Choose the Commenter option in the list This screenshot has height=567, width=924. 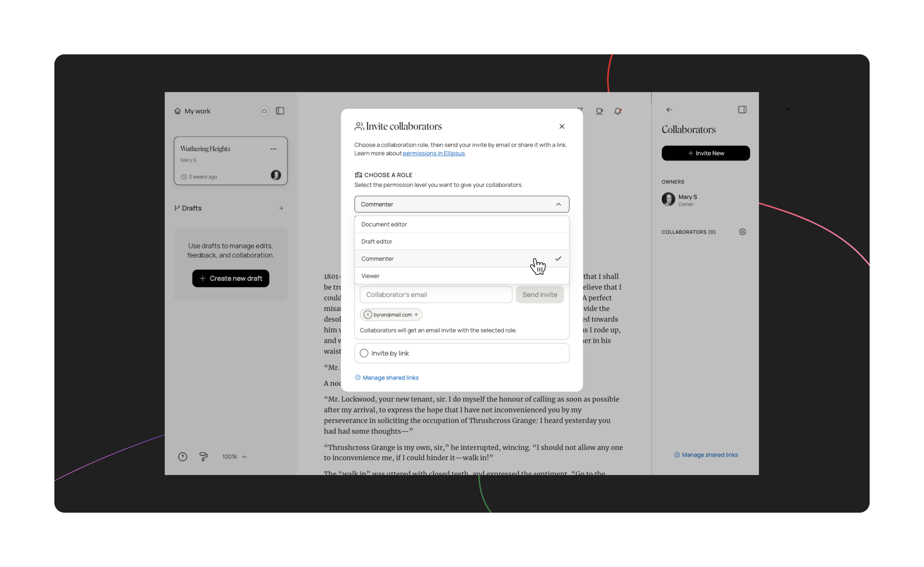(x=461, y=259)
